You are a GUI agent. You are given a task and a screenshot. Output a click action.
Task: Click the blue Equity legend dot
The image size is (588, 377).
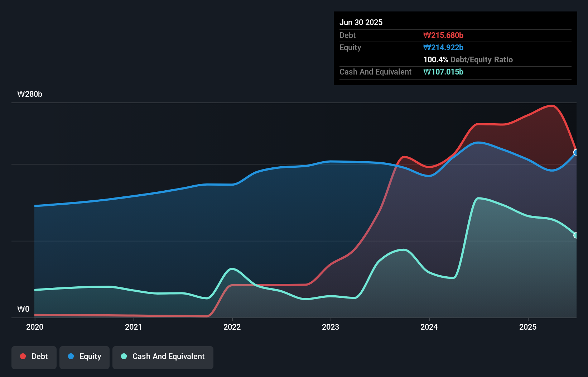pos(71,357)
